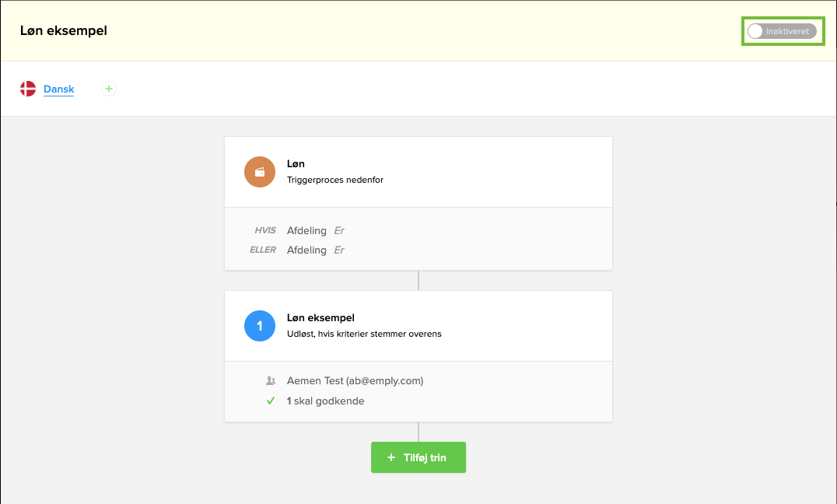This screenshot has width=837, height=504.
Task: Open the Løn trigger card title
Action: click(x=296, y=164)
